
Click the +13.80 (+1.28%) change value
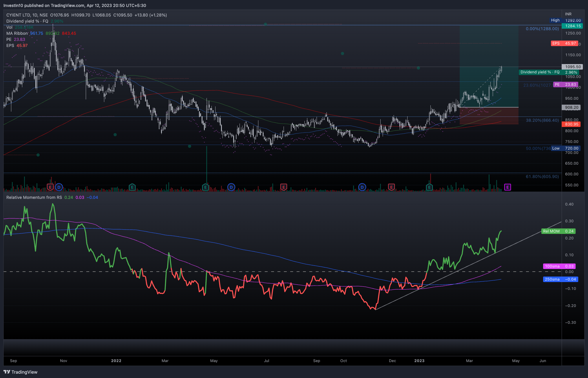coord(151,15)
